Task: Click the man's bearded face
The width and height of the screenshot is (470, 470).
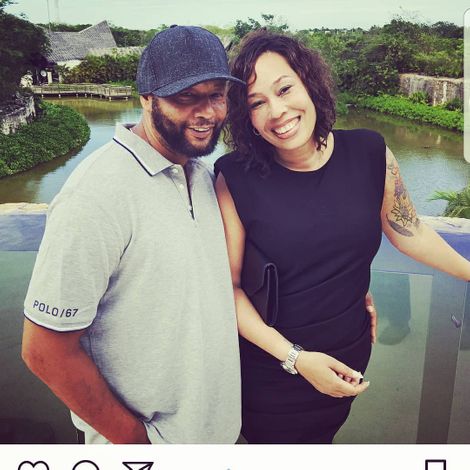Action: [x=188, y=120]
